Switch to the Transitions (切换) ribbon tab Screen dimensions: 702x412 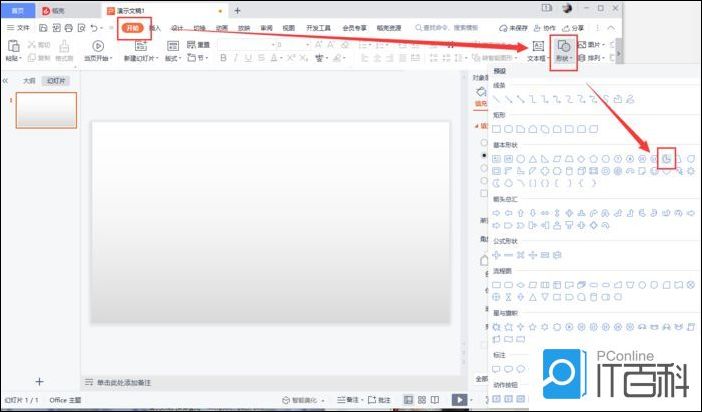199,28
